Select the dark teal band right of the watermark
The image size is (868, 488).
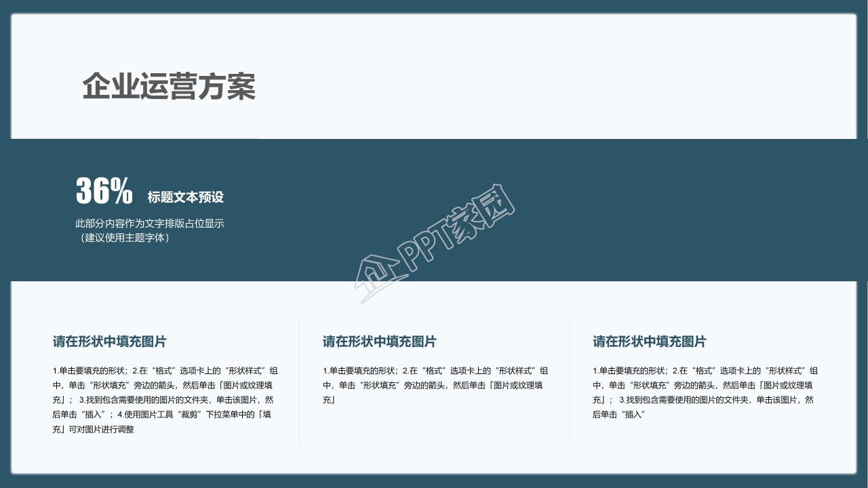click(x=678, y=210)
